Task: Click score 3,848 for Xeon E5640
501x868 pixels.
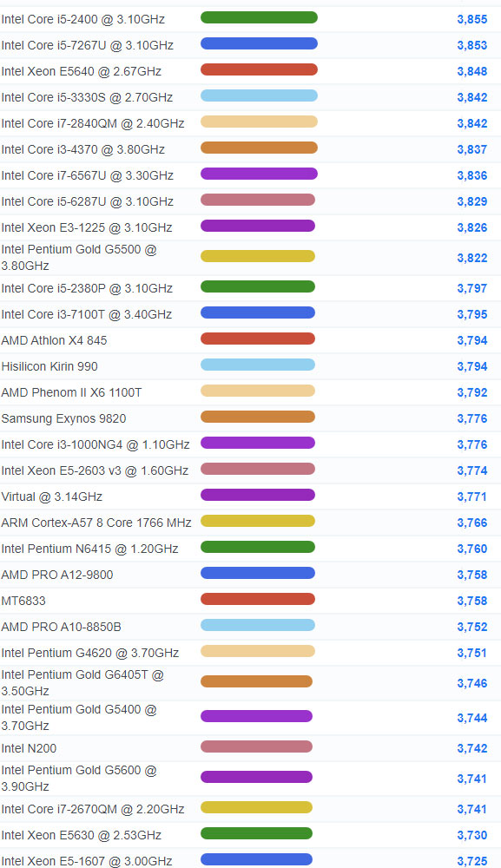Action: 472,71
